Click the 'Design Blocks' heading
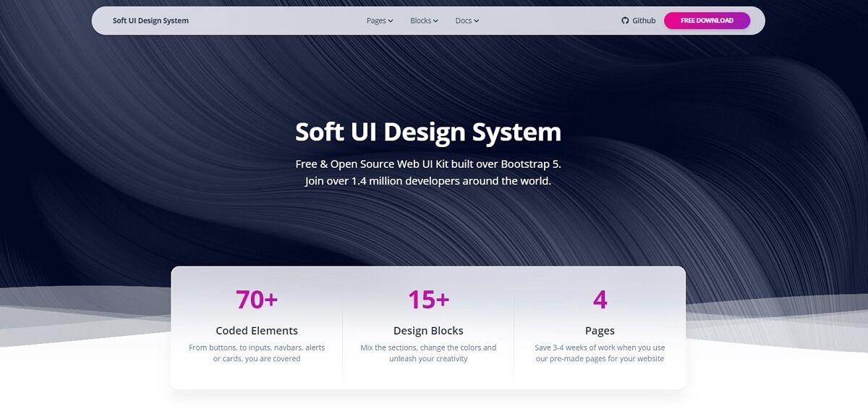Image resolution: width=868 pixels, height=409 pixels. (428, 331)
